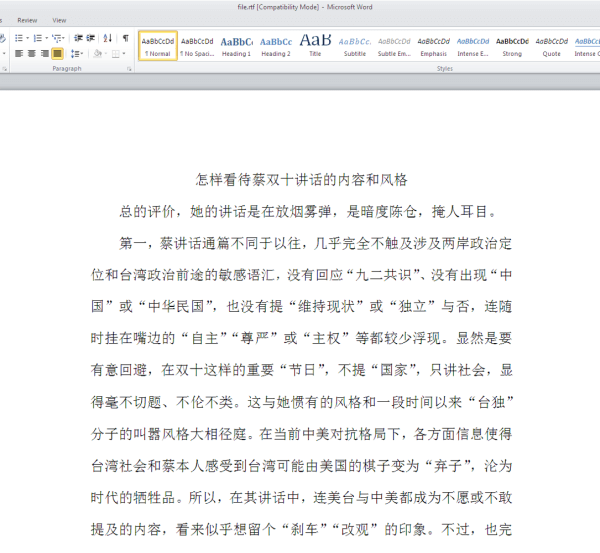The width and height of the screenshot is (600, 553).
Task: Open line and paragraph spacing options
Action: coord(77,53)
